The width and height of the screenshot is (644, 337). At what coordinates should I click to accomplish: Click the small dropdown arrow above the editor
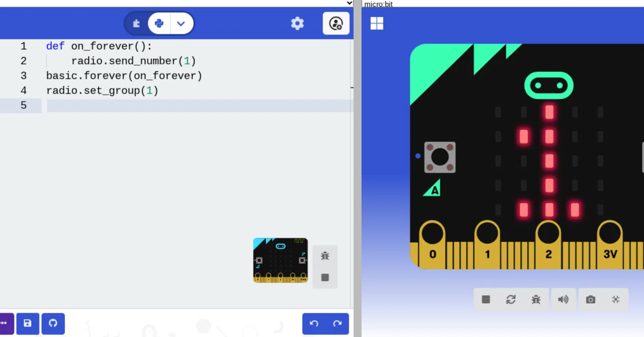pyautogui.click(x=350, y=3)
